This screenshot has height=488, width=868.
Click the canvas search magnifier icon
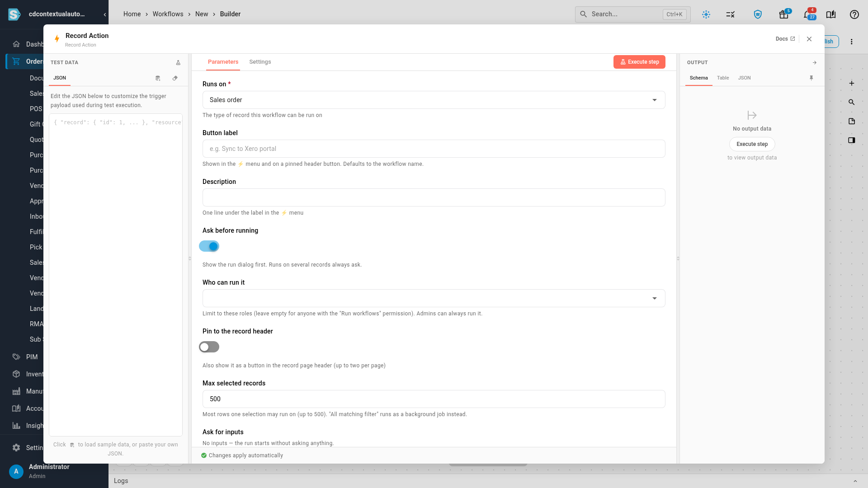852,103
